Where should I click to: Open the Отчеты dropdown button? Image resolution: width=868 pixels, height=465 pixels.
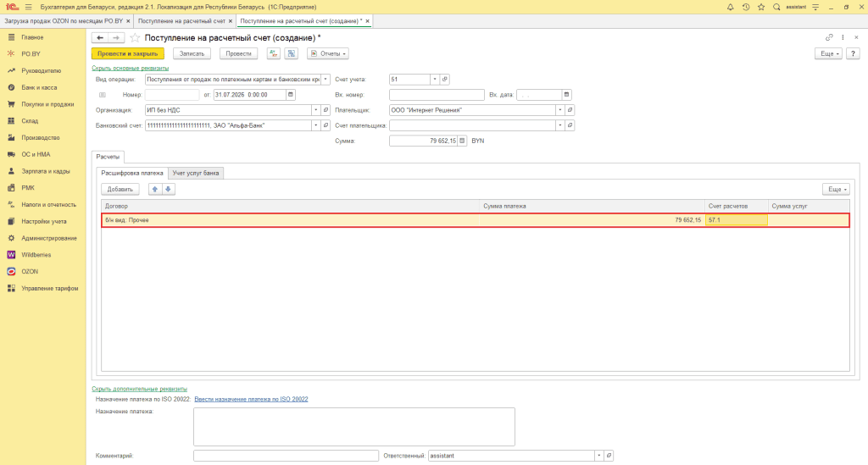pos(328,53)
